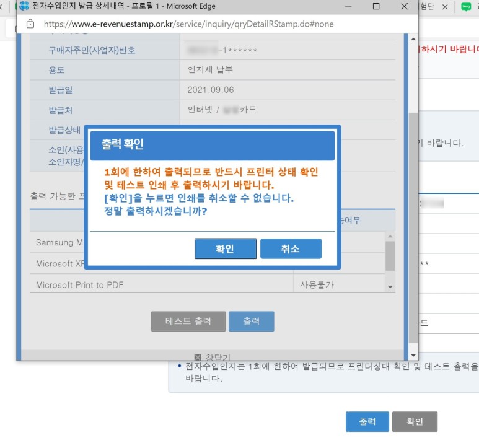The width and height of the screenshot is (479, 448).
Task: Click the 구매자주민(사업자)번호 label
Action: (92, 50)
